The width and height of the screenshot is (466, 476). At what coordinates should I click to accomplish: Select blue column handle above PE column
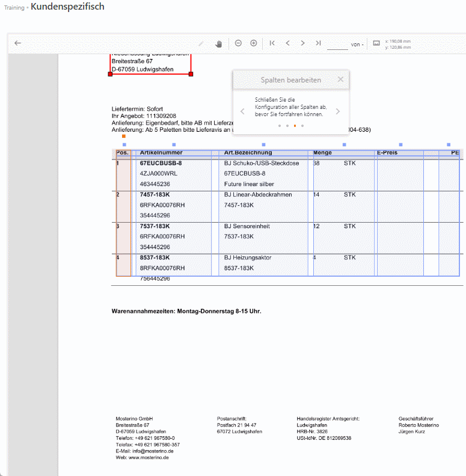tap(449, 145)
